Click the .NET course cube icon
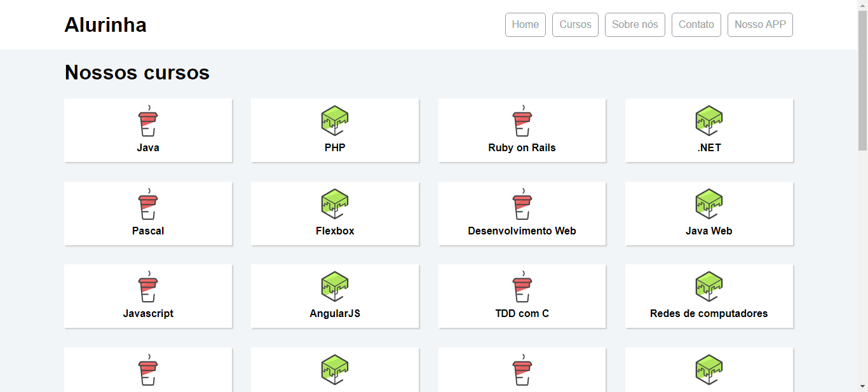The width and height of the screenshot is (868, 392). 709,121
